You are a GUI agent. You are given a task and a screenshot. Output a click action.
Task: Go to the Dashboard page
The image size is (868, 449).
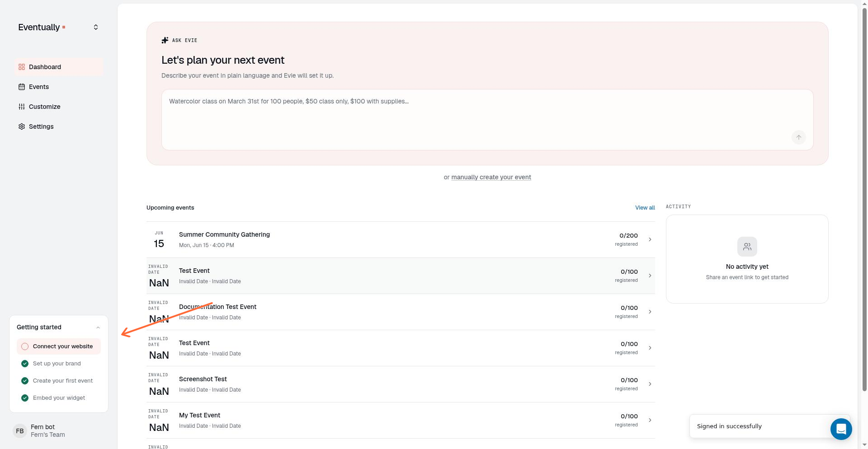59,67
